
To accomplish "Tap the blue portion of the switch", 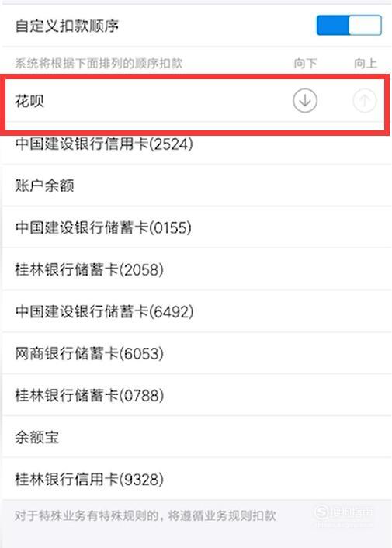I will (x=332, y=25).
